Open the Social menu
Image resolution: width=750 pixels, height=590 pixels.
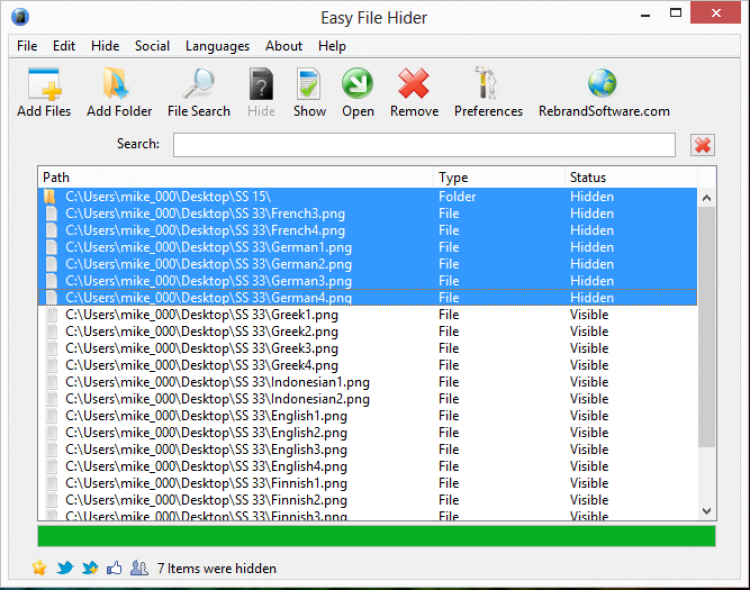(152, 46)
